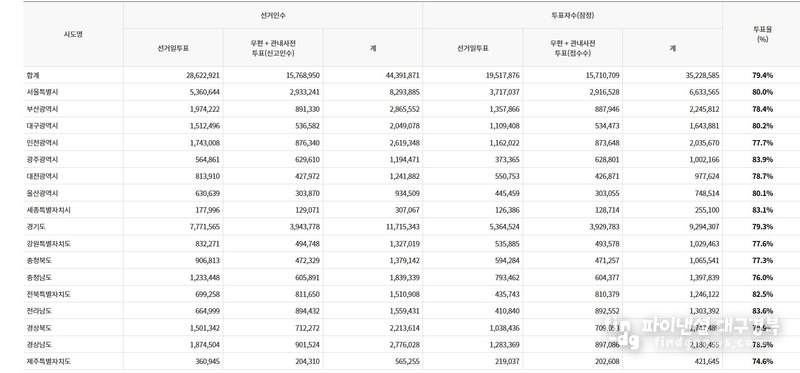The width and height of the screenshot is (800, 373).
Task: Click Daegu turnout 80.2%
Action: 763,126
